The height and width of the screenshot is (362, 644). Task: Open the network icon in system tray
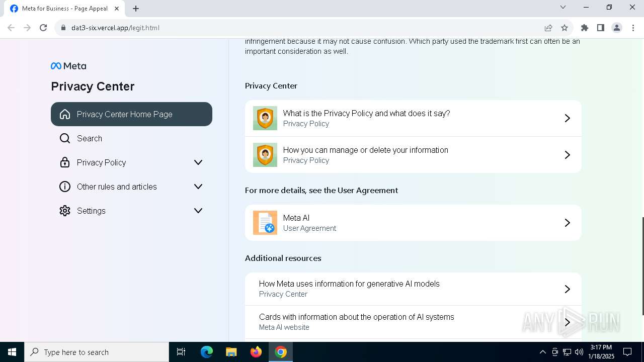coord(567,352)
